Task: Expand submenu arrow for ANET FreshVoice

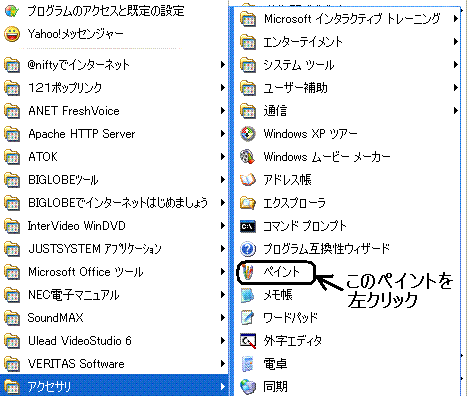Action: (x=223, y=111)
